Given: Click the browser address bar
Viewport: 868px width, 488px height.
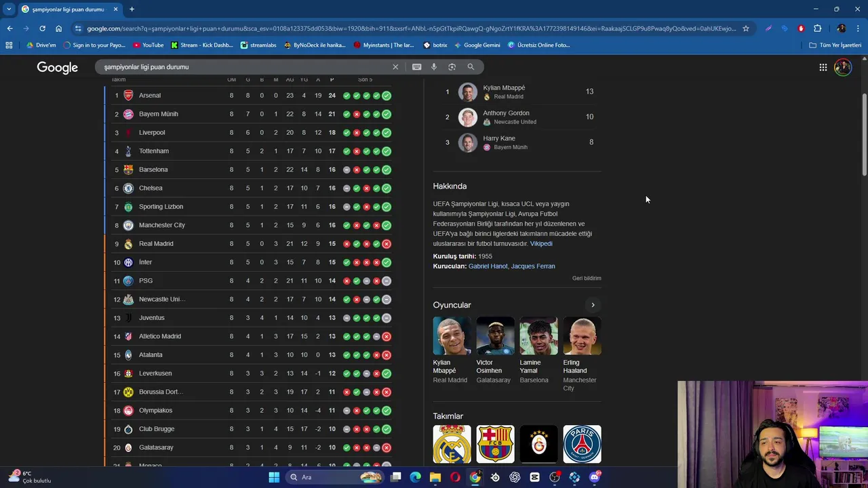Looking at the screenshot, I should 410,28.
